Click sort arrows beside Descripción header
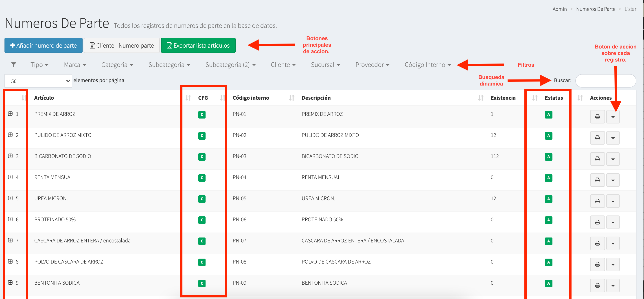Image resolution: width=644 pixels, height=299 pixels. [291, 98]
